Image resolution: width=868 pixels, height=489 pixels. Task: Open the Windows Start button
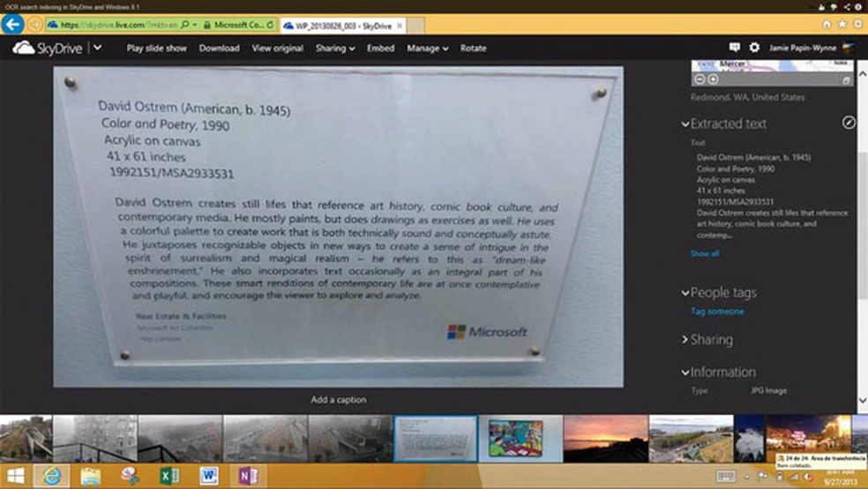coord(15,477)
